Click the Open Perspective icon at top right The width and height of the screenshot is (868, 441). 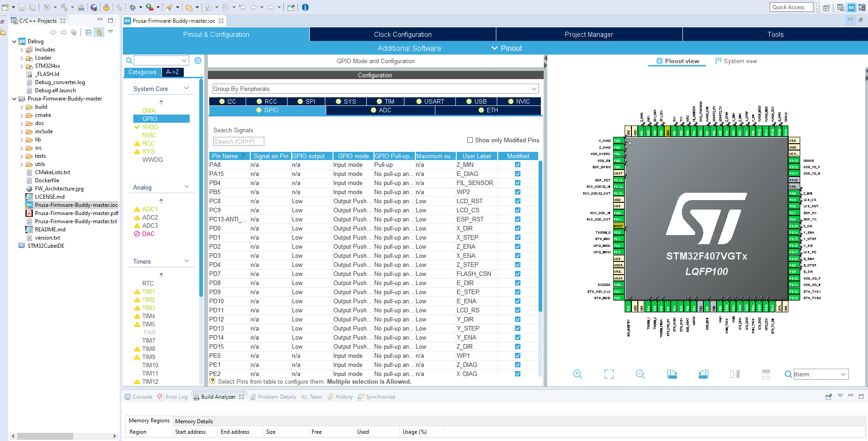click(x=827, y=7)
